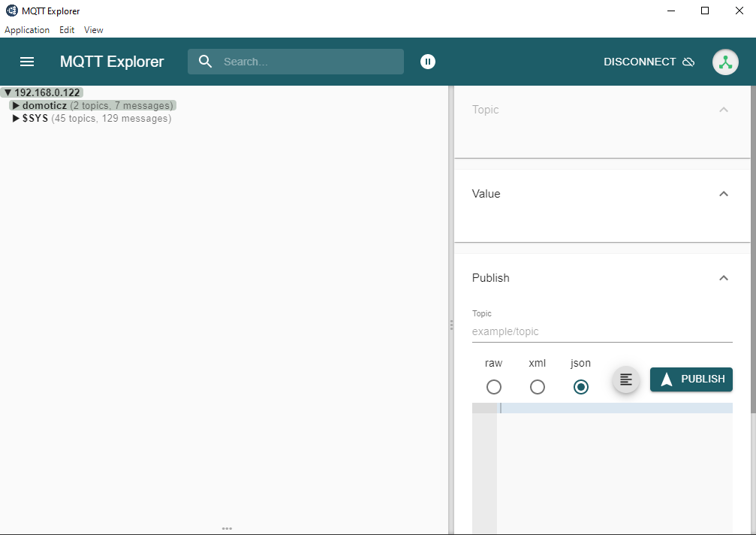Maximize the MQTT Explorer window
Screen dimensions: 756x535
(x=705, y=11)
